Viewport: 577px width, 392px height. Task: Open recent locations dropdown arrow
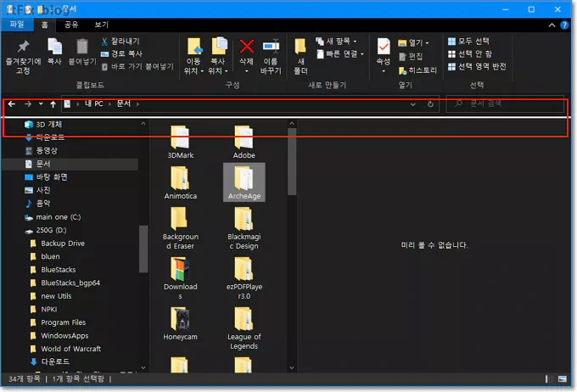(41, 104)
